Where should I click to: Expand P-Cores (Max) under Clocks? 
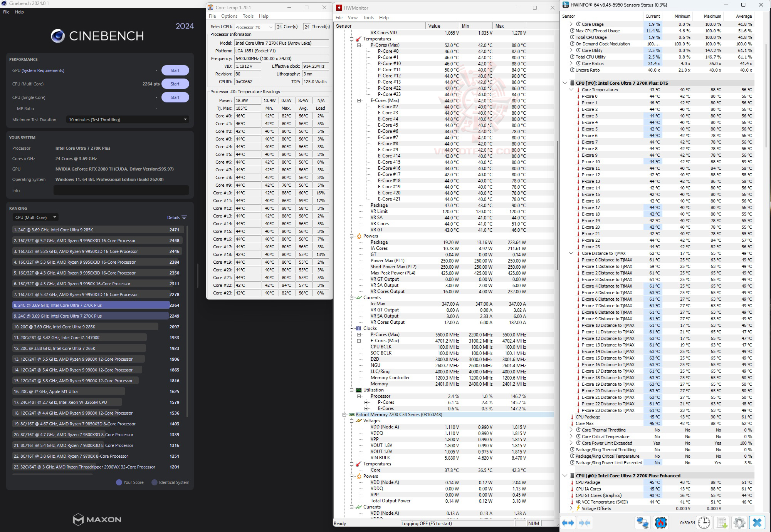click(x=359, y=335)
